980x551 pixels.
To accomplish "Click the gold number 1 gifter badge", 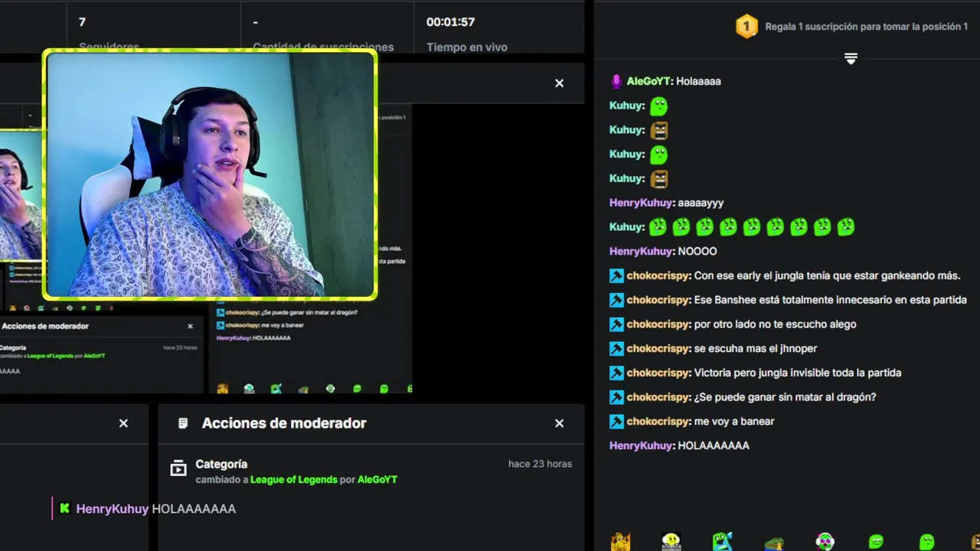I will coord(746,27).
